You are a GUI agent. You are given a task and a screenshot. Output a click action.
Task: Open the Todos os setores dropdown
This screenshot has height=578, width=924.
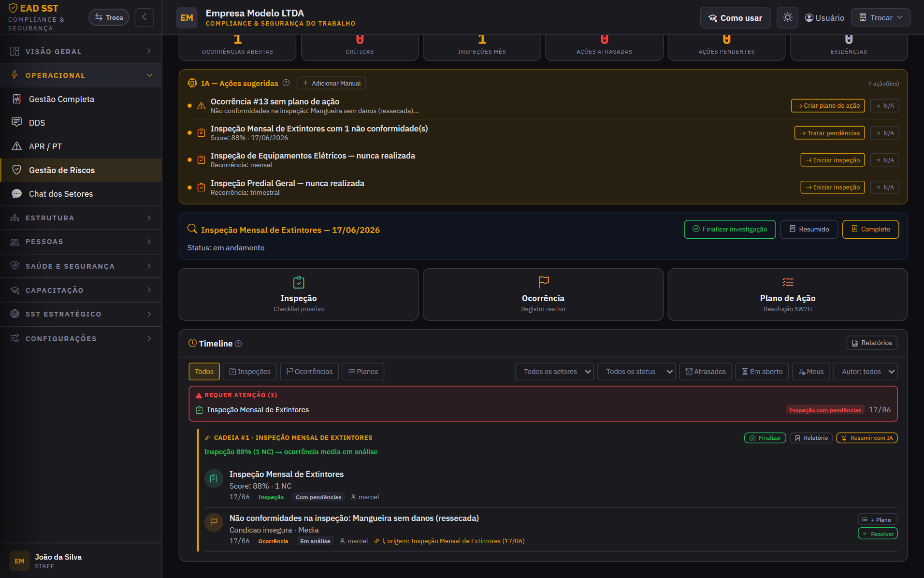554,371
